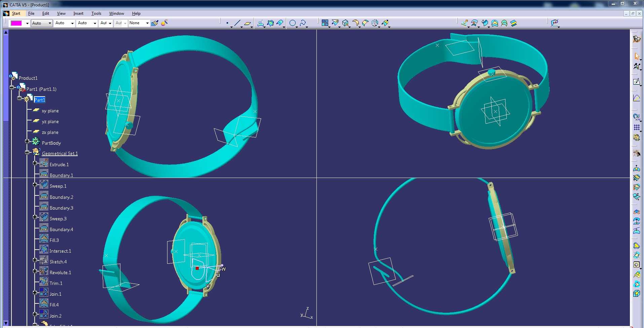This screenshot has width=644, height=328.
Task: Open the Circle tool sub-arrow dropdown
Action: (x=297, y=27)
